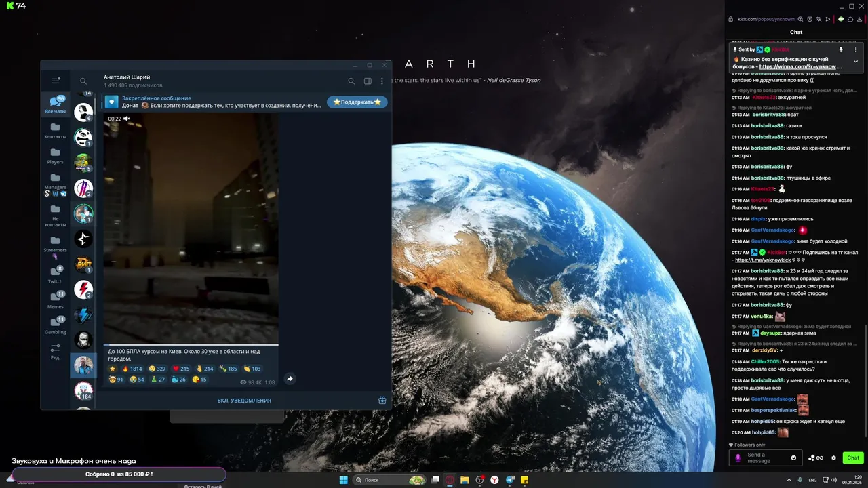868x488 pixels.
Task: Open the Memes folder
Action: coord(56,300)
